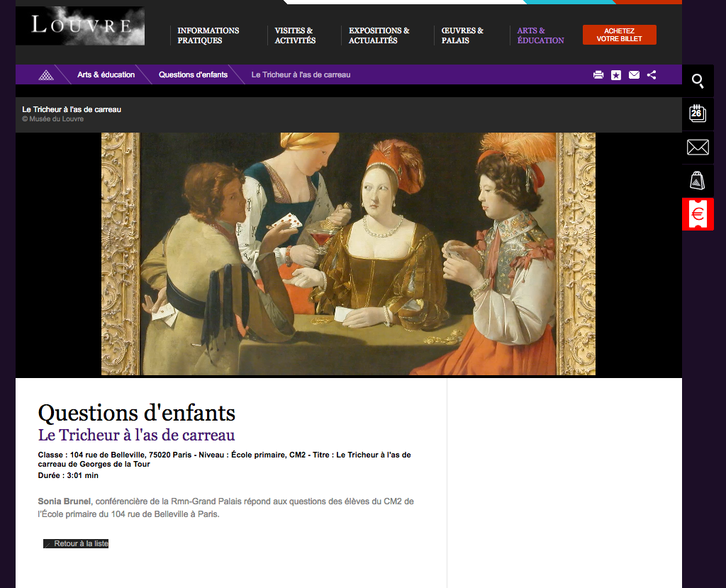Open the newsletter envelope icon in sidebar

(x=698, y=148)
